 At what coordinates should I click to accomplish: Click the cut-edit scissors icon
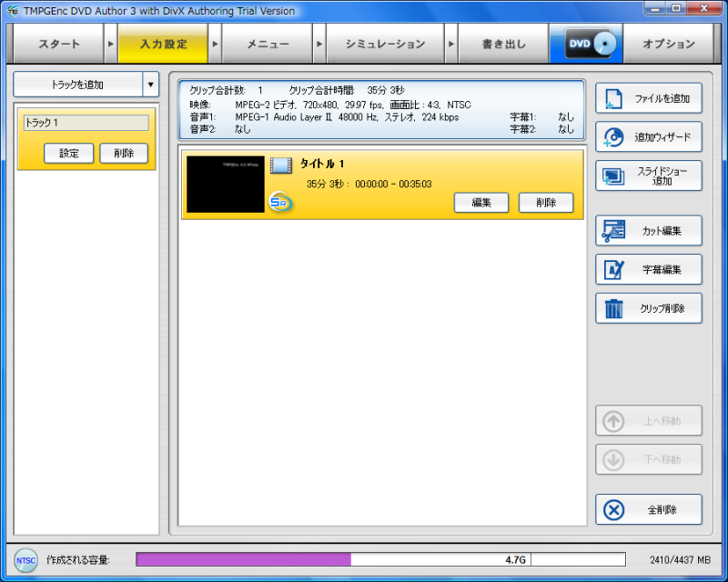click(x=613, y=231)
